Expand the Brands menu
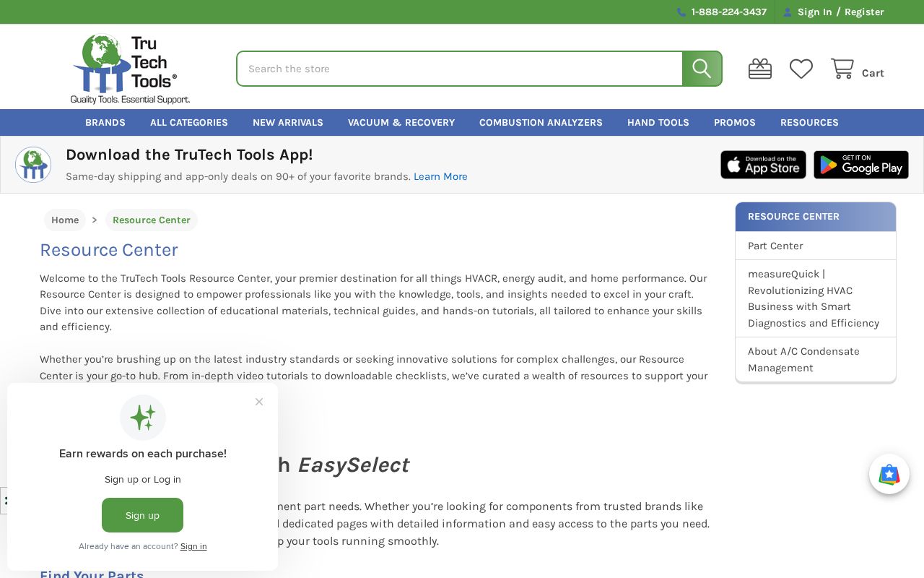924x578 pixels. click(105, 123)
